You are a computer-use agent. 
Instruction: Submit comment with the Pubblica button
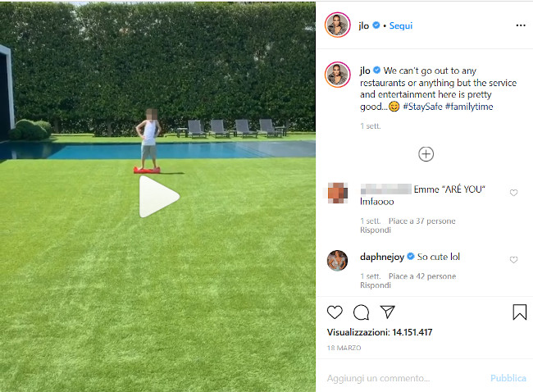508,378
